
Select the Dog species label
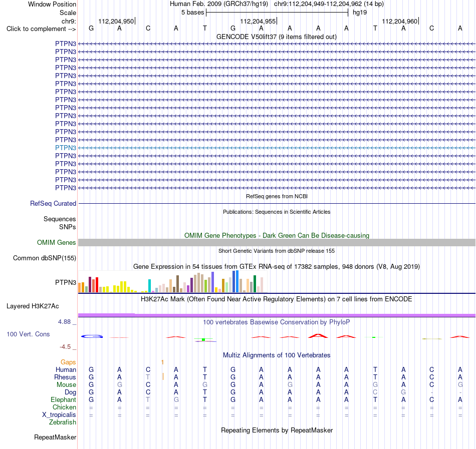[x=70, y=392]
